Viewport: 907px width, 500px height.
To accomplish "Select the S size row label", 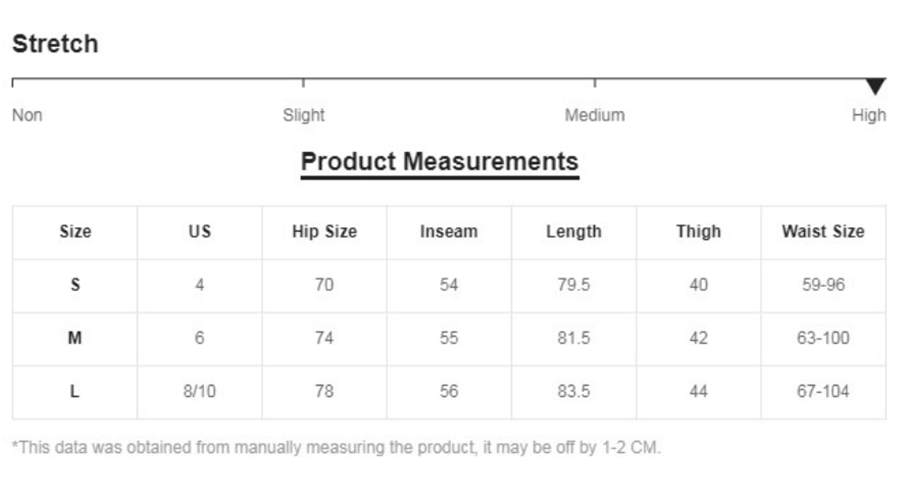I will pyautogui.click(x=75, y=285).
